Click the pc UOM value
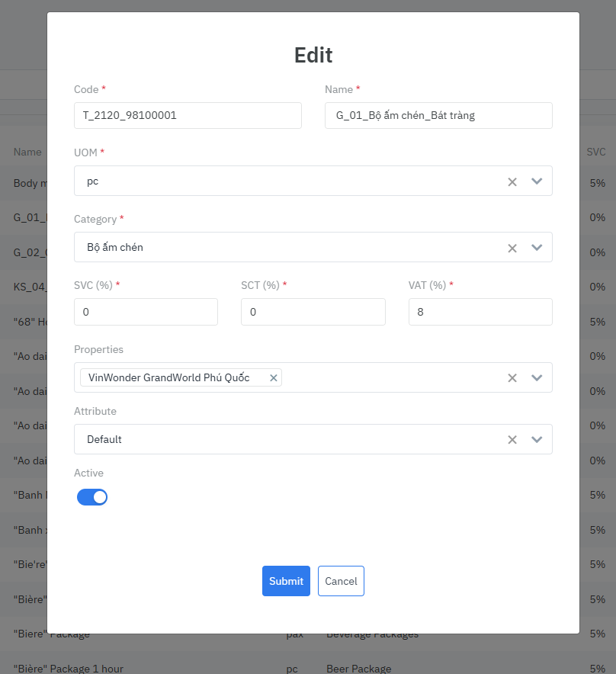The width and height of the screenshot is (616, 674). (x=93, y=181)
